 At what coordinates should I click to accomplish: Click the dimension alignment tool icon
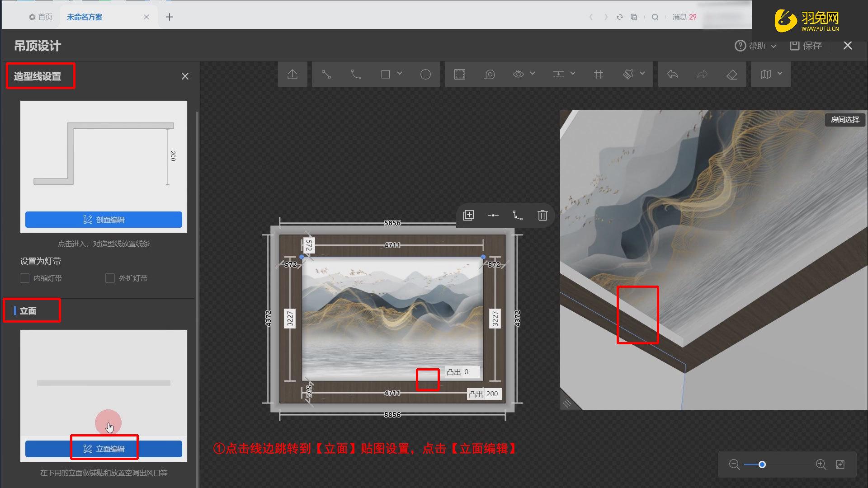[559, 74]
